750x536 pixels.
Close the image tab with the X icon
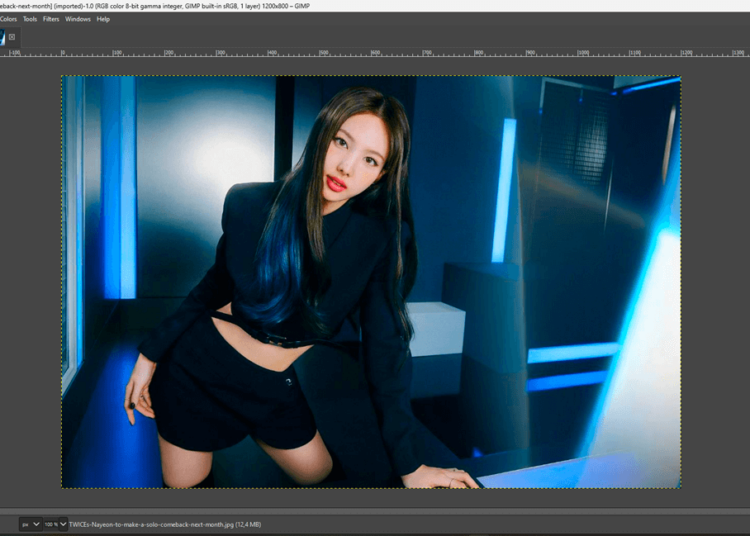click(x=12, y=38)
